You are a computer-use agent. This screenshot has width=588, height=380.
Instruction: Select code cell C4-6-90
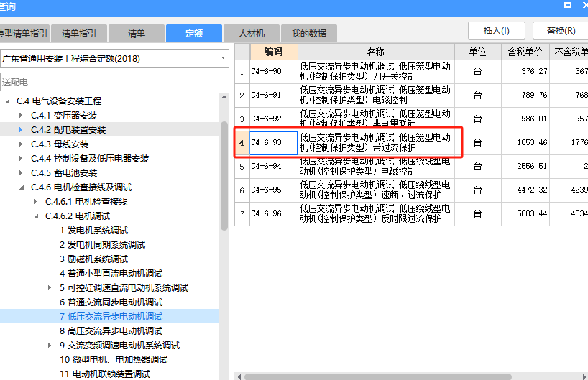click(274, 71)
